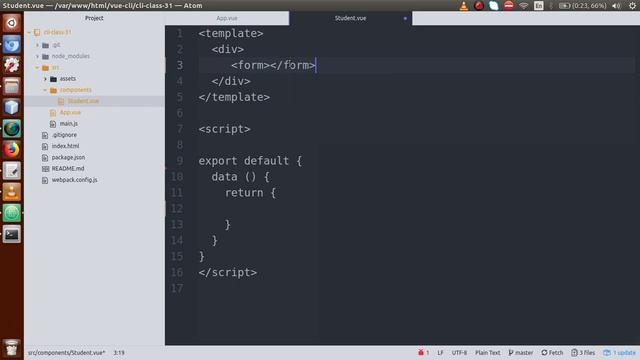Open webpack.config.js in the project tree
Screen dimensions: 640x360
74,180
